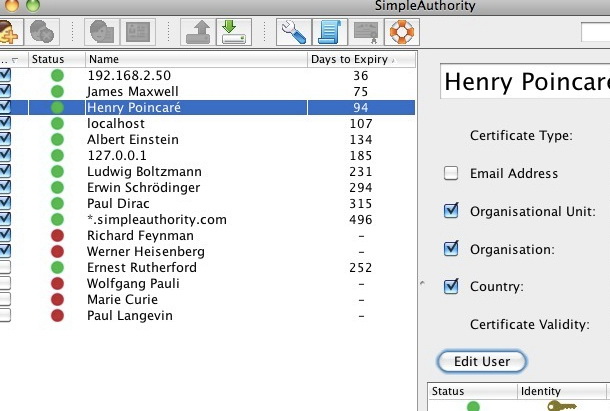The width and height of the screenshot is (610, 411).
Task: Sort by Status column header in user list
Action: tap(57, 59)
